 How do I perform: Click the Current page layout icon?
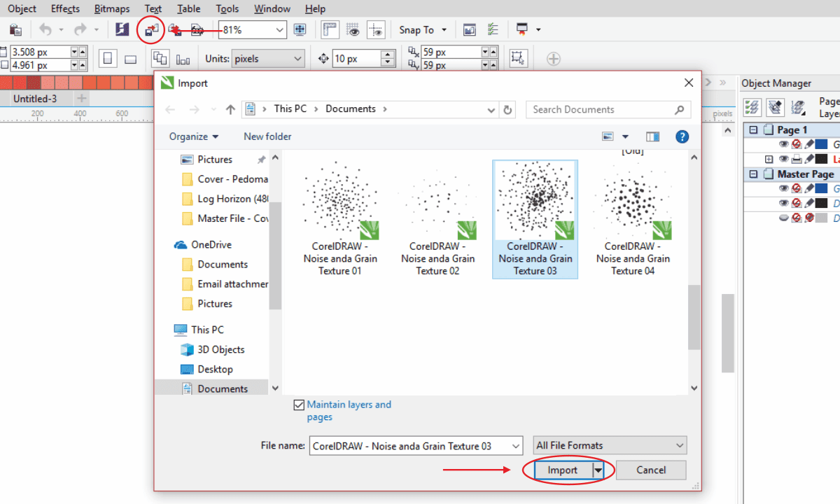[183, 59]
